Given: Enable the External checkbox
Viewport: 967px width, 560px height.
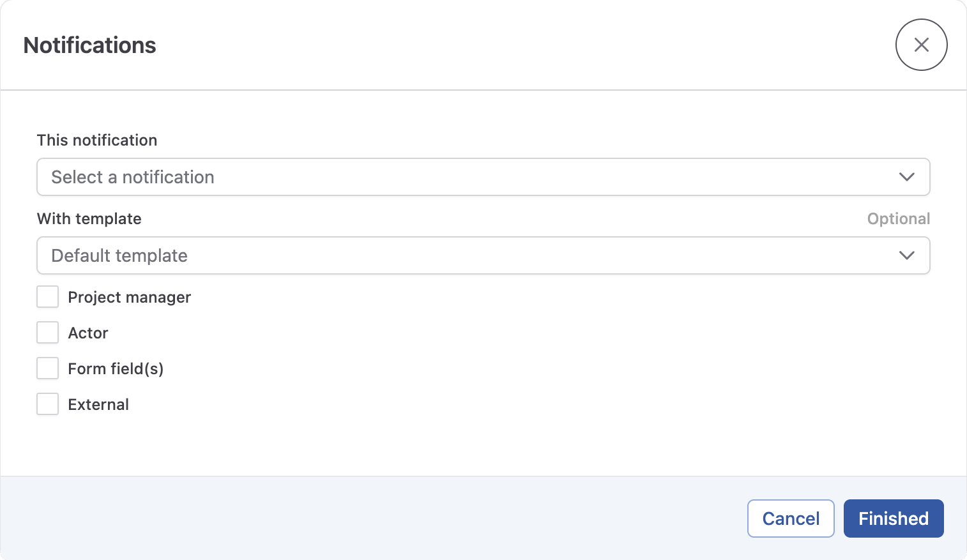Looking at the screenshot, I should 47,404.
